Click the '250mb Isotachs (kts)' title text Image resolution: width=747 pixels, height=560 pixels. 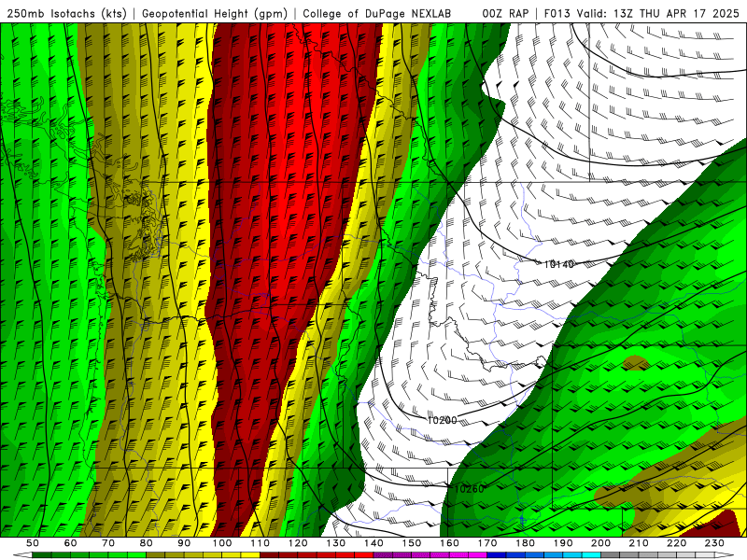point(66,14)
